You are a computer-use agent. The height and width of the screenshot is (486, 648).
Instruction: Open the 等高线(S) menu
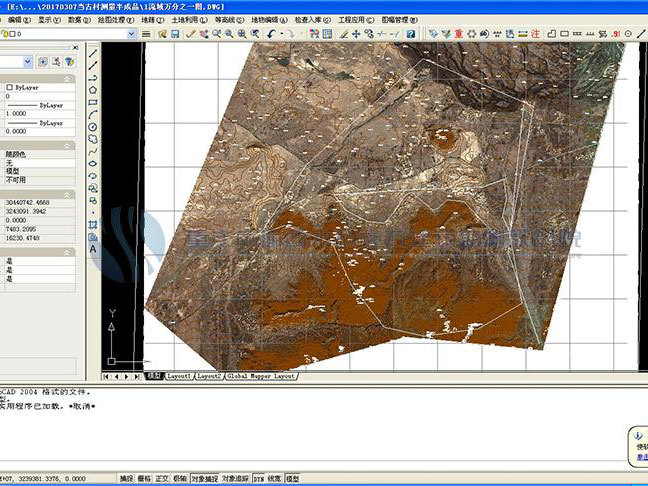click(229, 20)
